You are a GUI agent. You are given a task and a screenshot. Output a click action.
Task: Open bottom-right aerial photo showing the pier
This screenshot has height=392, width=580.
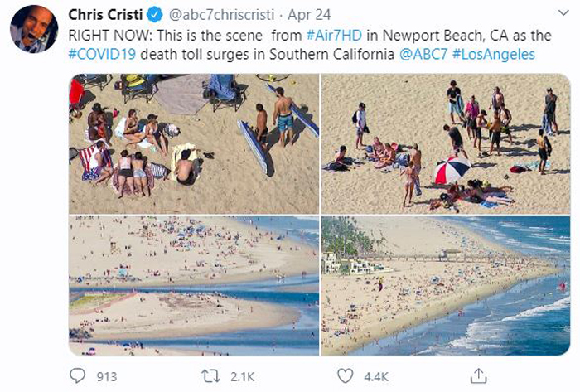click(446, 286)
